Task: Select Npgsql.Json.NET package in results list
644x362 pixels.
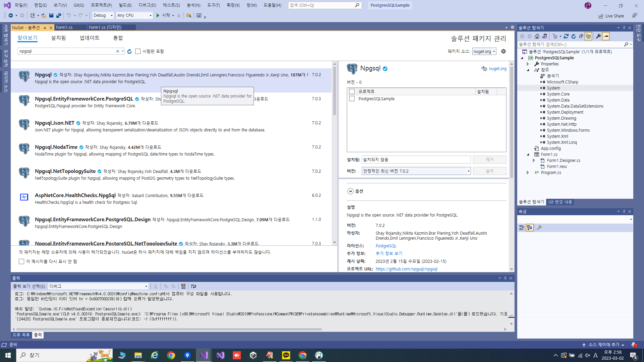Action: [x=55, y=123]
